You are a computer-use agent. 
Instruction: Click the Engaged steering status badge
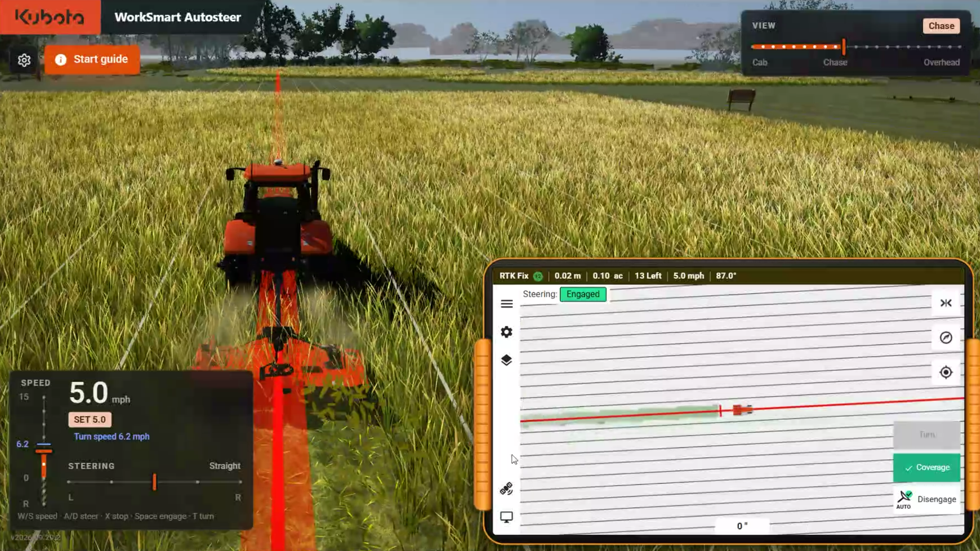pos(583,294)
